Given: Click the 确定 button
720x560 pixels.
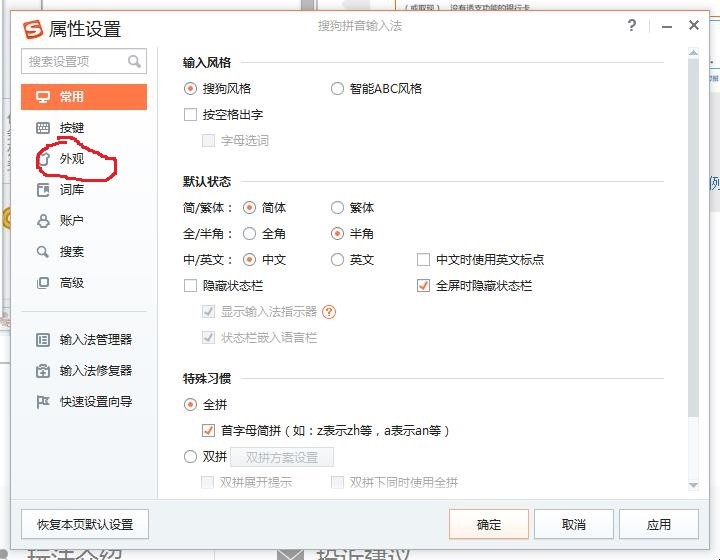Looking at the screenshot, I should (x=489, y=524).
